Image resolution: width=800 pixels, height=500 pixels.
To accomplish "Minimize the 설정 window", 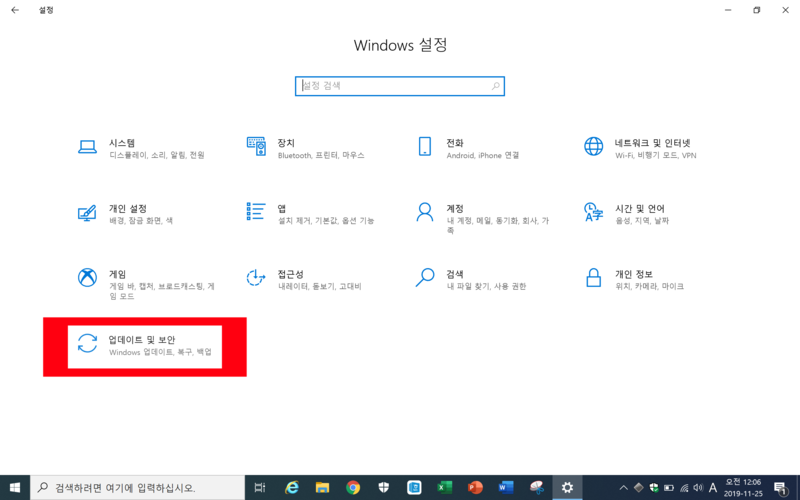I will click(728, 10).
